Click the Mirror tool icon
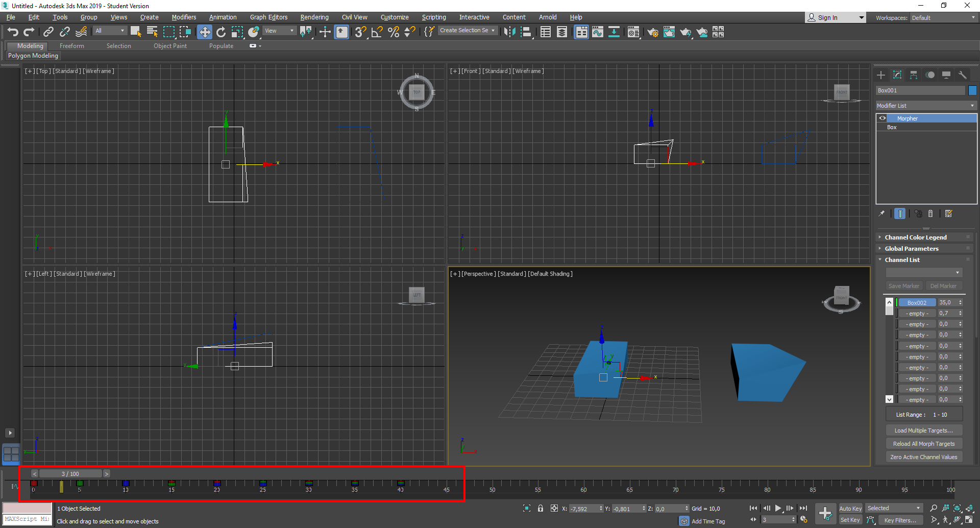 click(x=509, y=32)
